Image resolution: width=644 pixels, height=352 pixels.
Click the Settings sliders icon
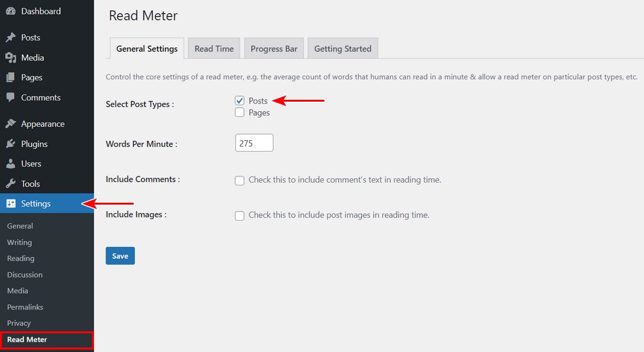tap(11, 203)
